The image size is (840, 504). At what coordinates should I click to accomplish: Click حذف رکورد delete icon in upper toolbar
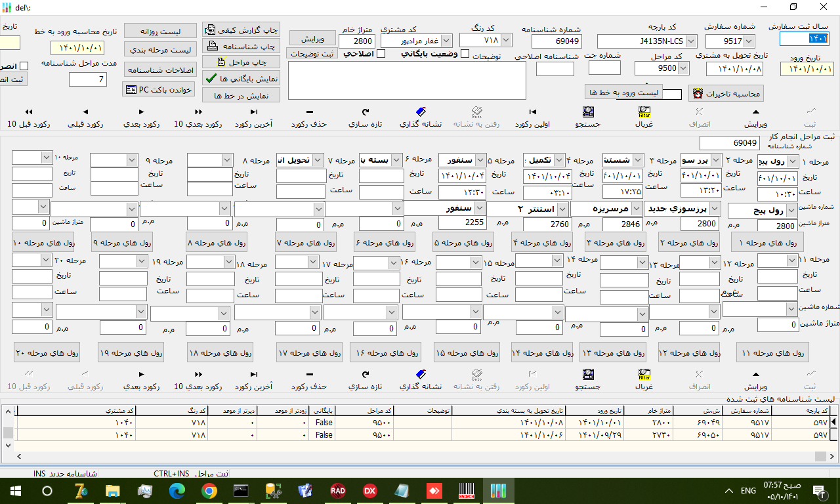309,112
